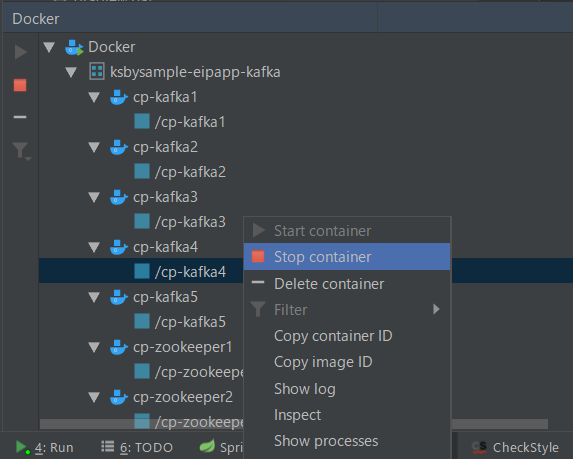Click the CheckStyle CS icon in bottom bar
Image resolution: width=573 pixels, height=459 pixels.
pyautogui.click(x=479, y=447)
